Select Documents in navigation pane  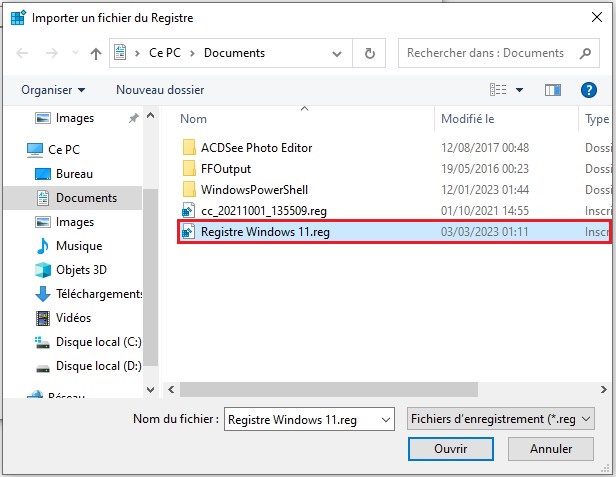click(x=73, y=198)
